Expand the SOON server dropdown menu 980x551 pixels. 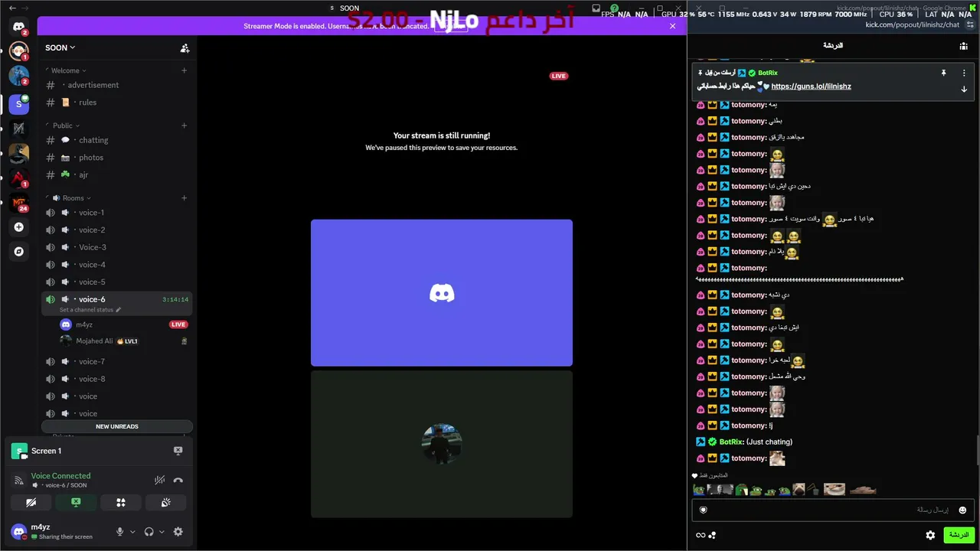[60, 47]
